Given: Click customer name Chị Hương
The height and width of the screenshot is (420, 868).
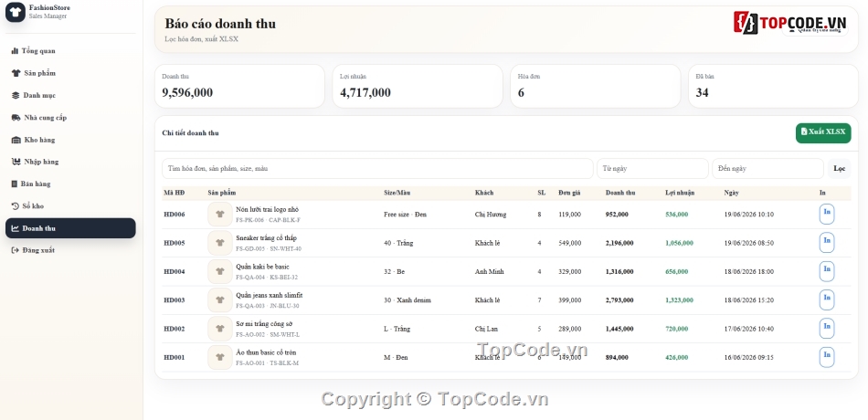Looking at the screenshot, I should coord(491,215).
